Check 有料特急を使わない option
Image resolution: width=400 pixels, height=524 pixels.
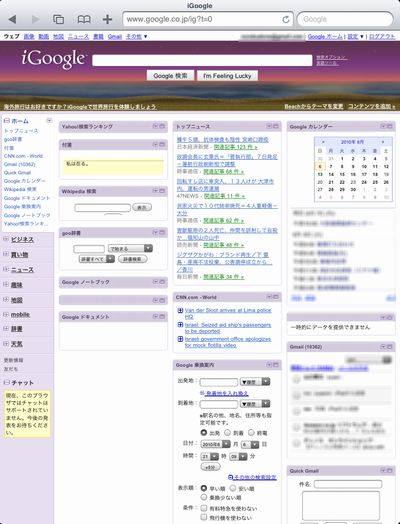click(x=204, y=508)
